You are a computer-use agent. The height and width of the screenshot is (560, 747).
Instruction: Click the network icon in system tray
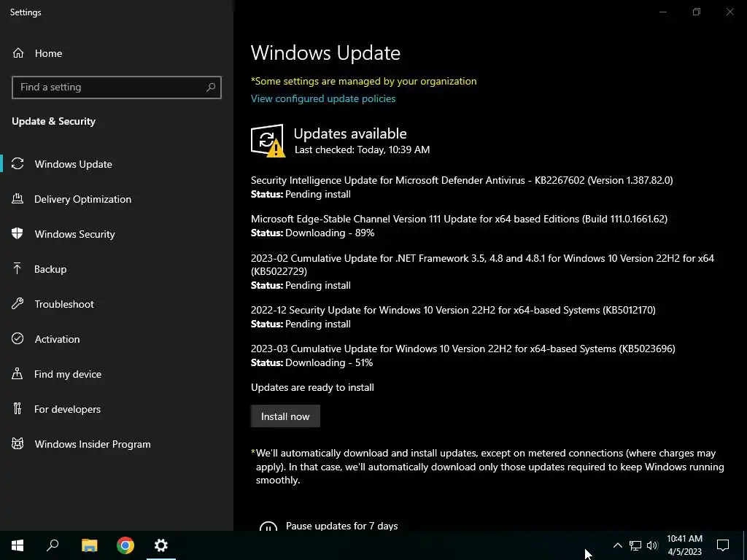(635, 545)
